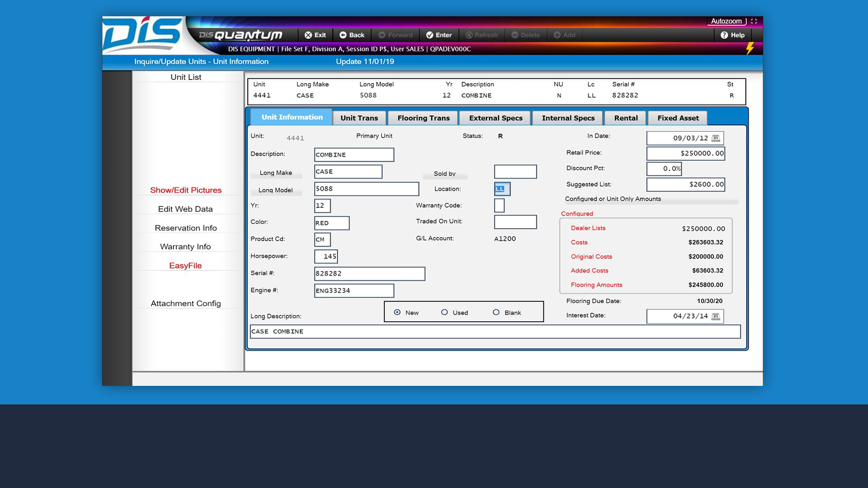Open the Flooring Trans tab
This screenshot has width=868, height=488.
tap(424, 118)
